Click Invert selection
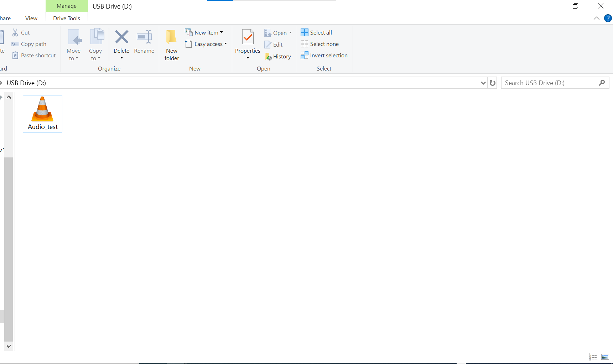 tap(324, 56)
